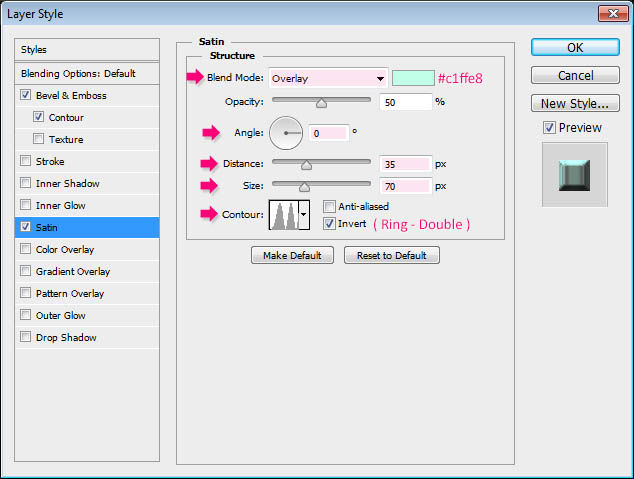
Task: Click the Distance value input field
Action: coord(404,164)
